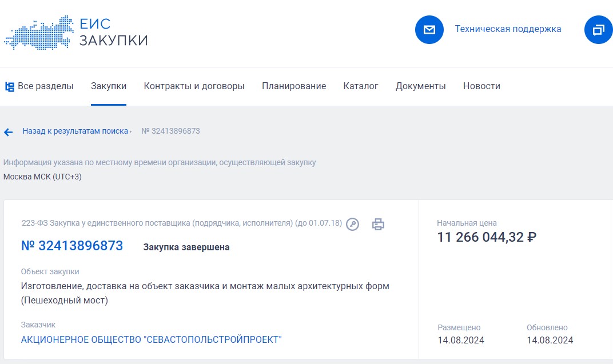Image resolution: width=613 pixels, height=364 pixels.
Task: Click breadcrumb number № 32413896873
Action: pyautogui.click(x=170, y=131)
